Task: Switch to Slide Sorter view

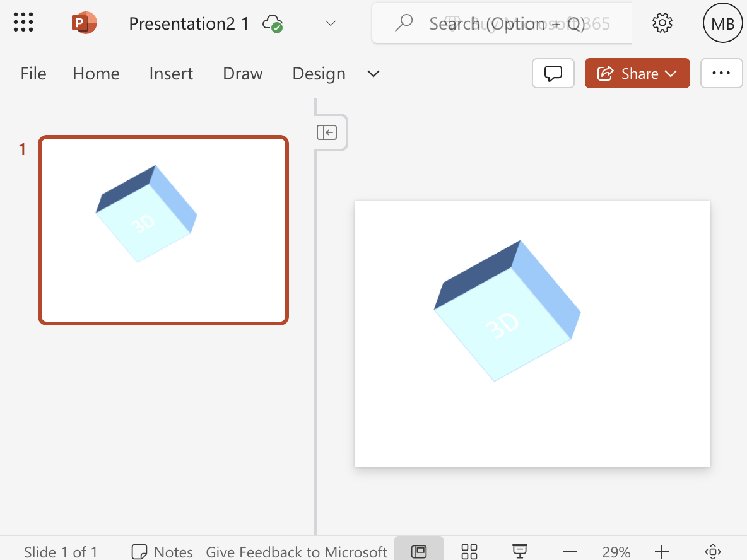Action: pos(469,551)
